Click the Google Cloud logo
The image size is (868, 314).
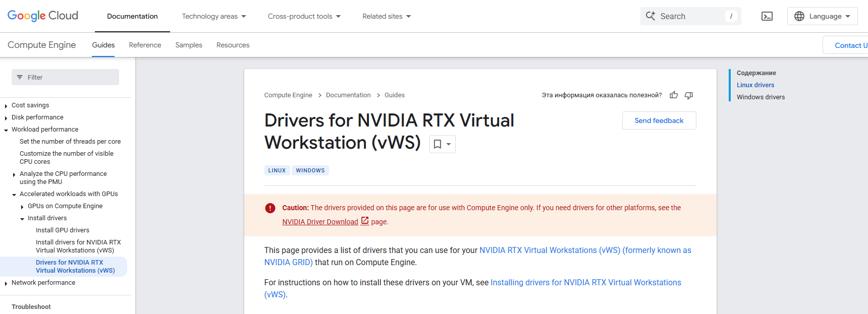[x=43, y=16]
